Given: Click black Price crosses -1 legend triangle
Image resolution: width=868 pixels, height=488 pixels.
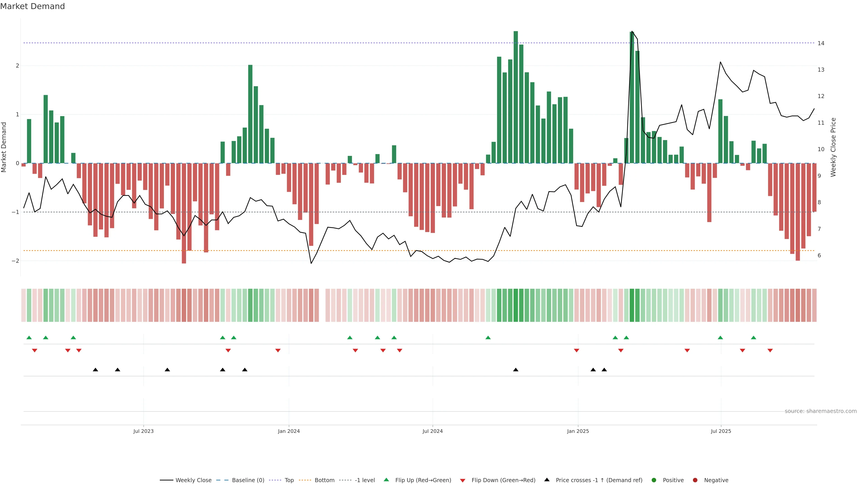Looking at the screenshot, I should (x=547, y=480).
